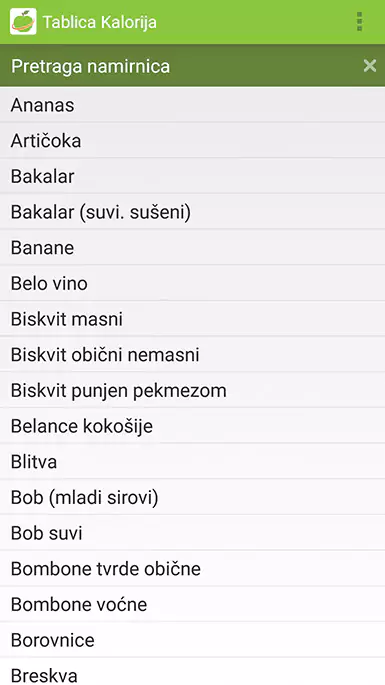Open Biskvit obični nemasni

192,355
